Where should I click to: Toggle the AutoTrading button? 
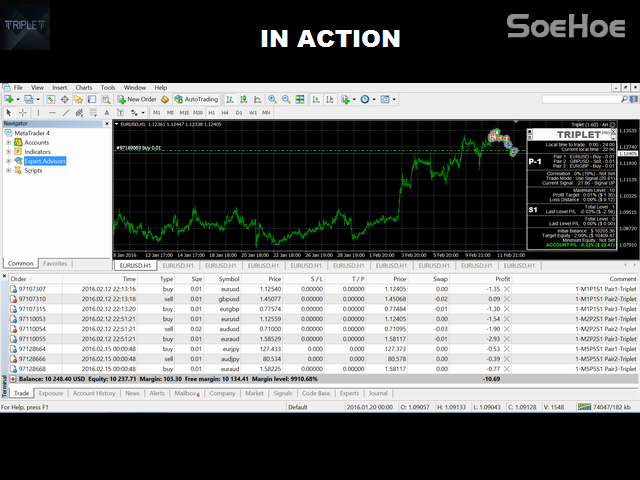point(195,100)
